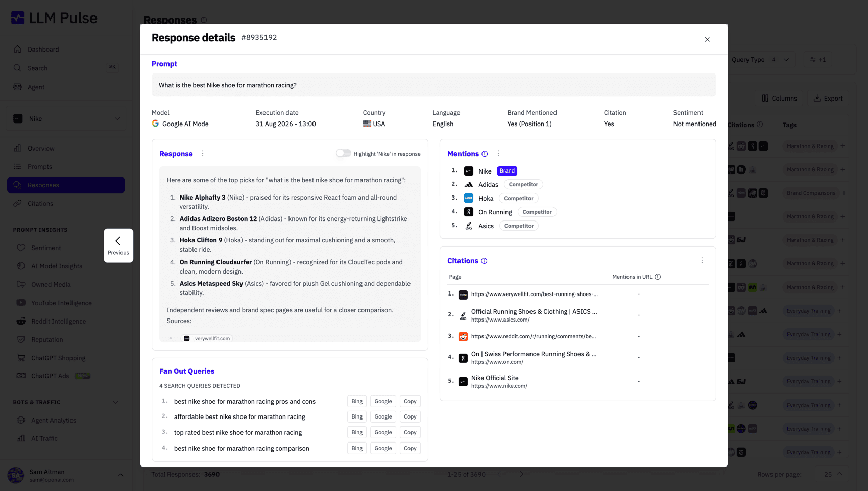The image size is (868, 491).
Task: Open the verywellfit.com citation link
Action: pyautogui.click(x=534, y=294)
